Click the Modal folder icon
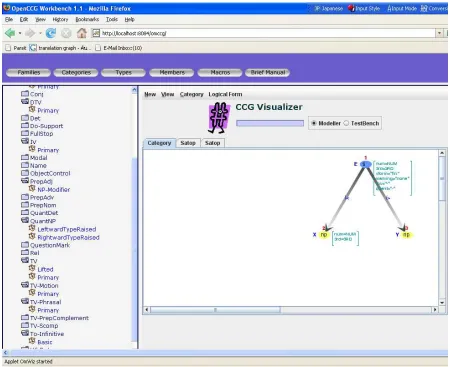The width and height of the screenshot is (450, 367). [x=25, y=157]
